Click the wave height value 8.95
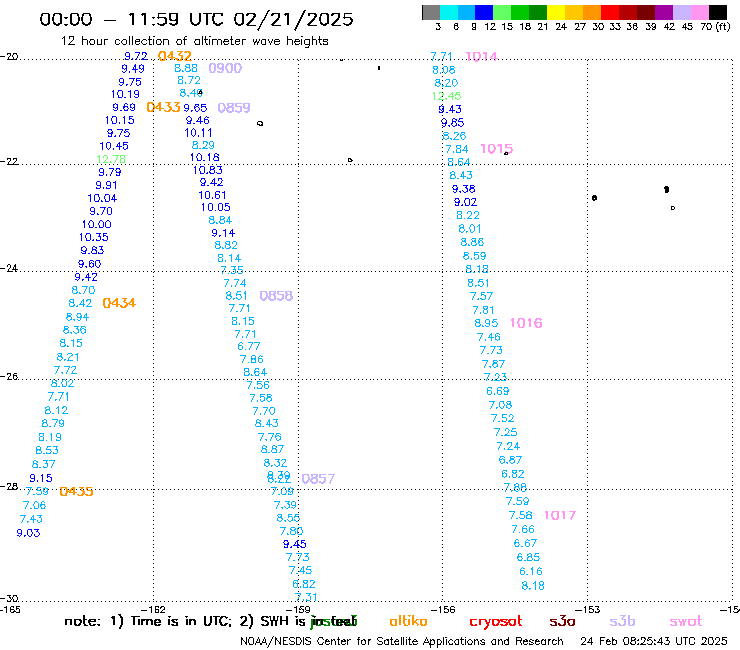This screenshot has height=650, width=740. pyautogui.click(x=486, y=323)
